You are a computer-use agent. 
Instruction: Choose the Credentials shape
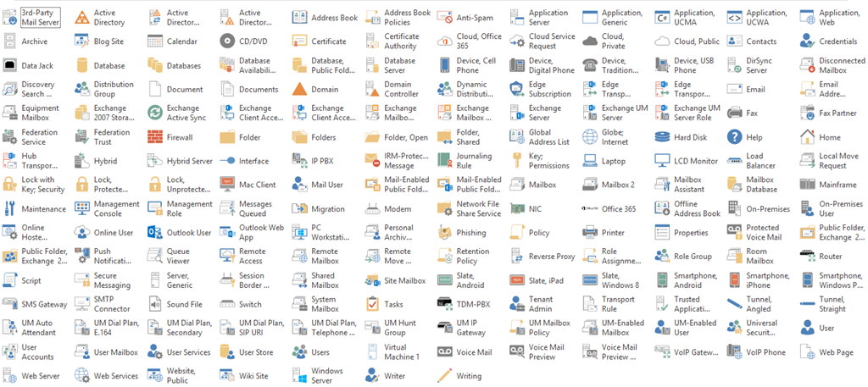click(x=808, y=41)
